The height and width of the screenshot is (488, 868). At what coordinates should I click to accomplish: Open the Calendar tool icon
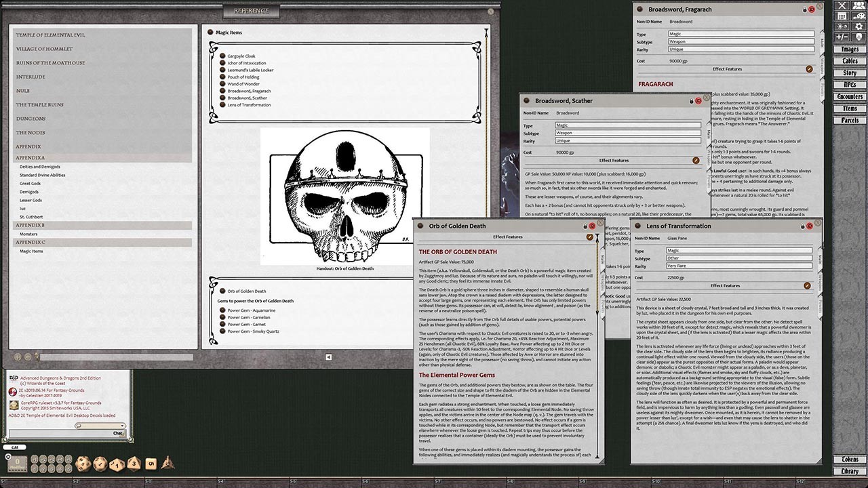click(x=842, y=16)
